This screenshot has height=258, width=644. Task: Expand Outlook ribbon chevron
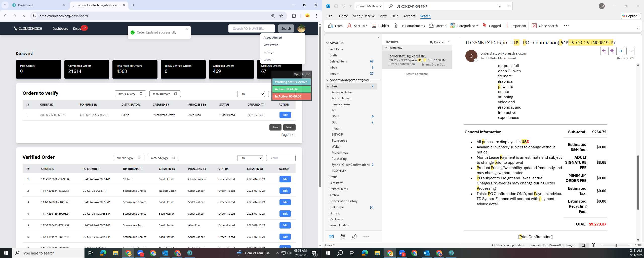coord(638,28)
